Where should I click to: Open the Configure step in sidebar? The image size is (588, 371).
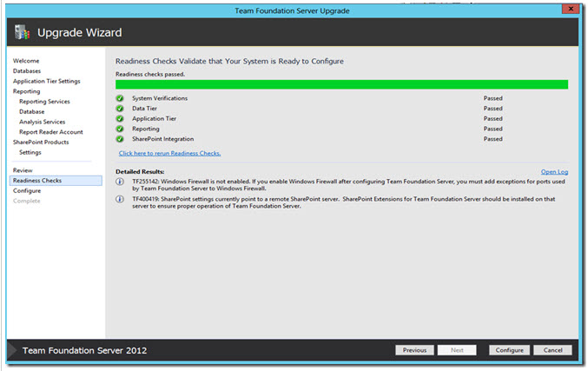pos(27,190)
